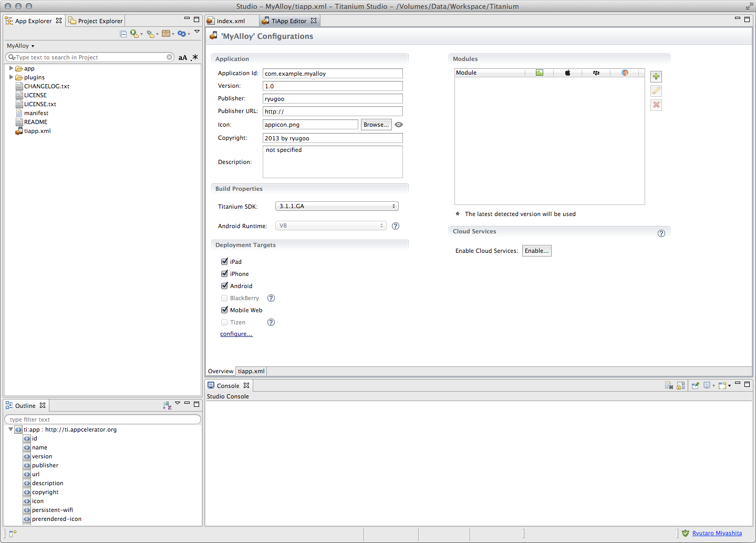The image size is (756, 543).
Task: Open the MyAlloy project selector dropdown
Action: coord(20,46)
